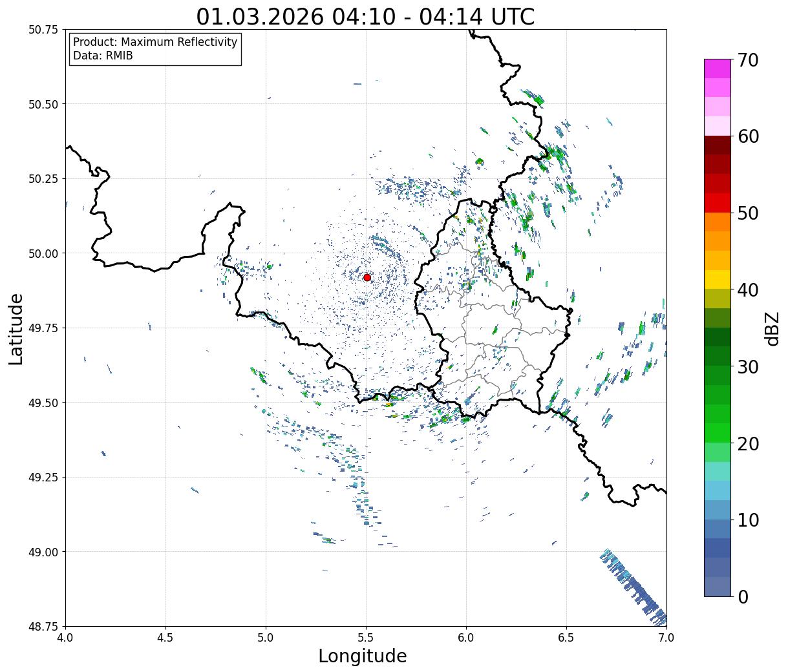Click the 'Data: RMIB' text
Image resolution: width=788 pixels, height=672 pixels.
coord(103,56)
